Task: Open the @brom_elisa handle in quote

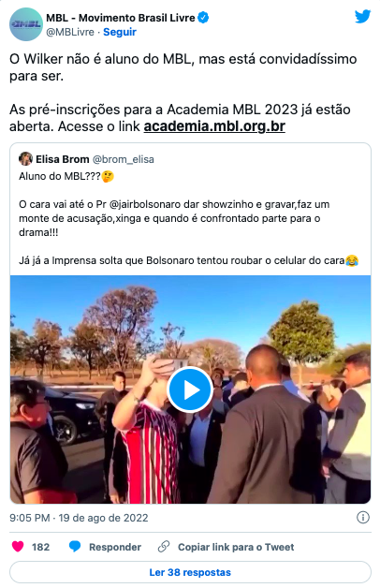Action: coord(124,159)
